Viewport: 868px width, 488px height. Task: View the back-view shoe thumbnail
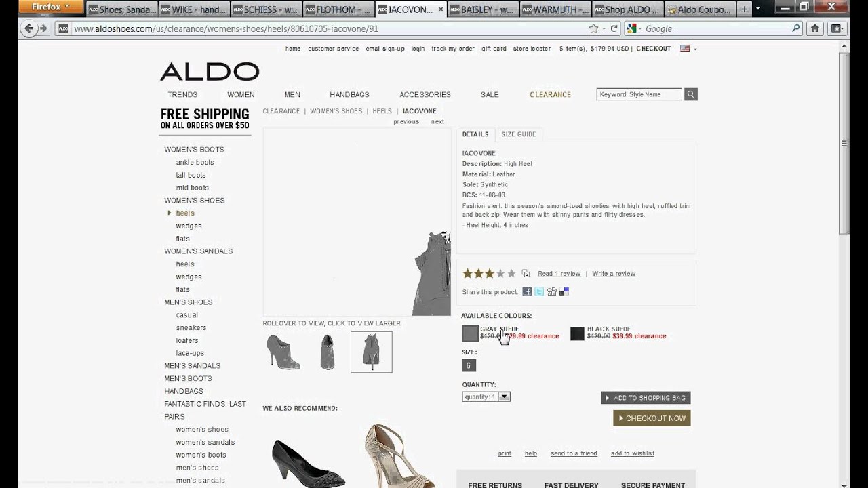(371, 352)
